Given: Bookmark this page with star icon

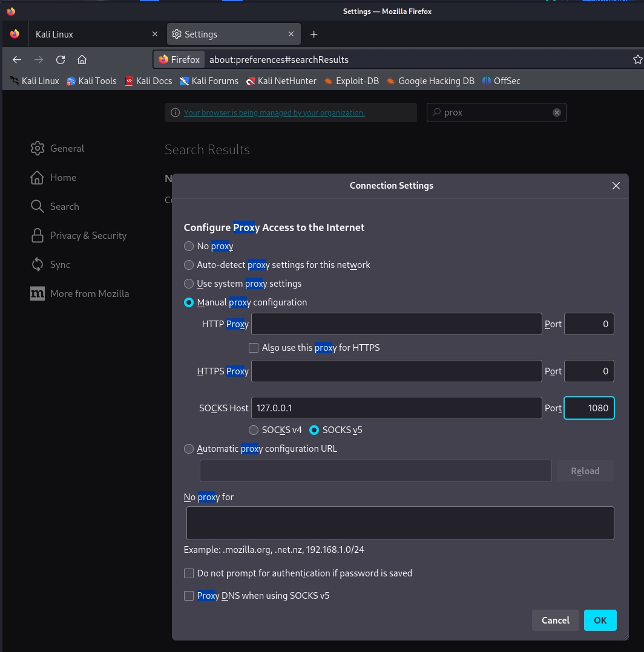Looking at the screenshot, I should point(637,59).
